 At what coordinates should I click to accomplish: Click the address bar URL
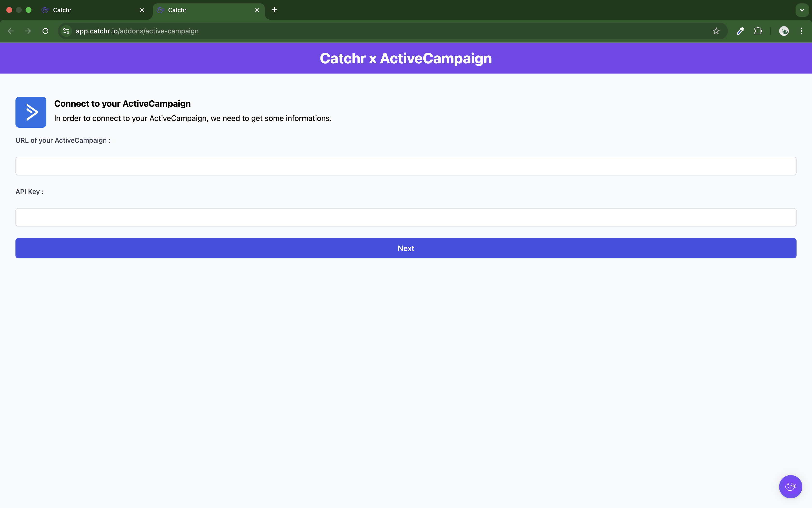point(137,31)
